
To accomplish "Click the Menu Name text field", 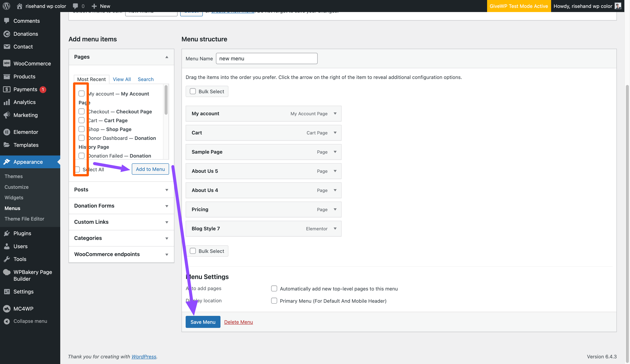I will (x=266, y=58).
